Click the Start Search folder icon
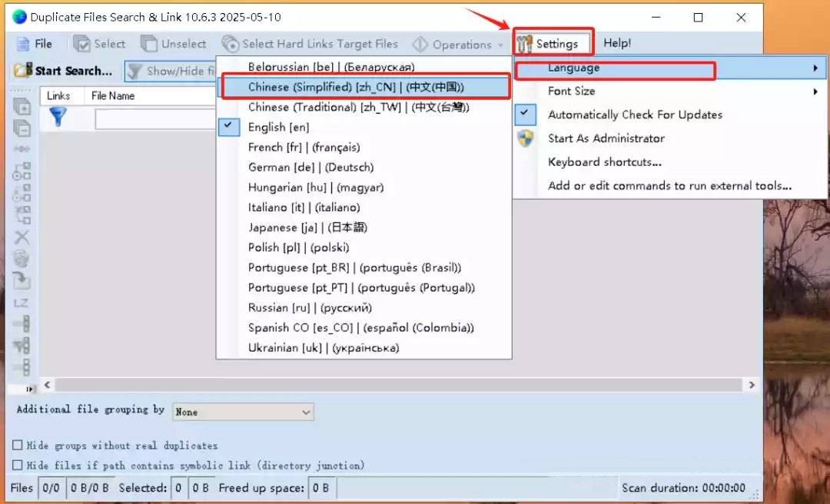830x504 pixels. click(x=23, y=71)
